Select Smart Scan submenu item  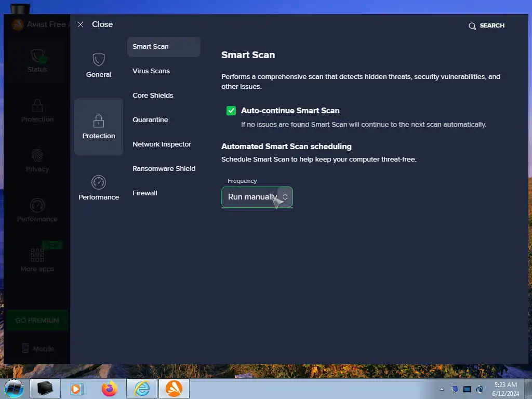point(164,46)
